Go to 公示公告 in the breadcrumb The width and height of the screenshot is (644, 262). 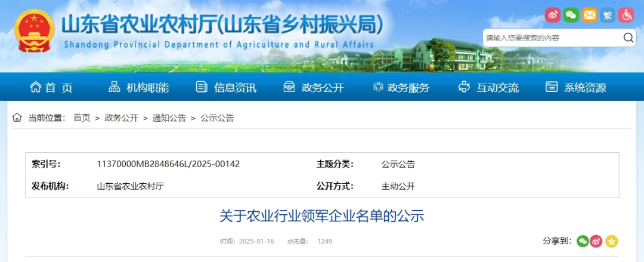pos(217,118)
